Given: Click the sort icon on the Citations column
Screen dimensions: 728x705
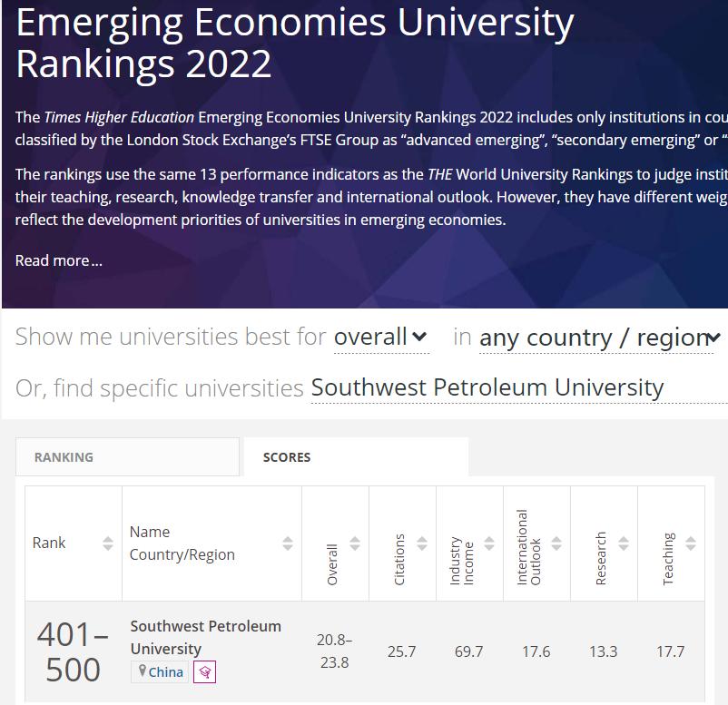Looking at the screenshot, I should click(x=420, y=543).
